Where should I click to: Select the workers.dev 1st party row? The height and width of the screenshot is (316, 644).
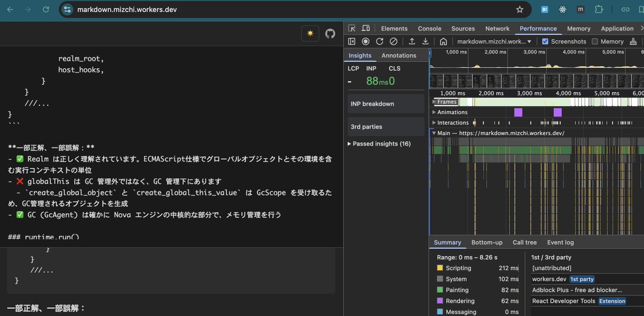pyautogui.click(x=587, y=279)
